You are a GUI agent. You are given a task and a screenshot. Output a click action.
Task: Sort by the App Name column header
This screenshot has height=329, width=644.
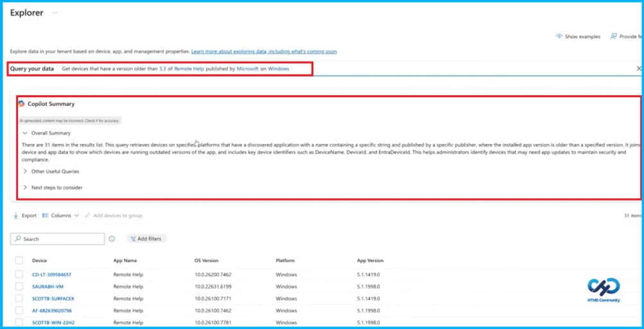tap(125, 260)
